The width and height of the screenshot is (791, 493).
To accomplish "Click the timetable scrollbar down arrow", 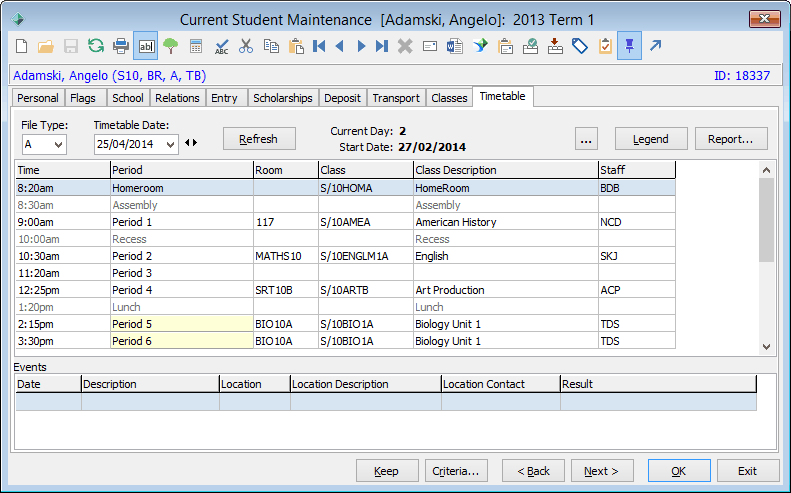I will pos(766,347).
